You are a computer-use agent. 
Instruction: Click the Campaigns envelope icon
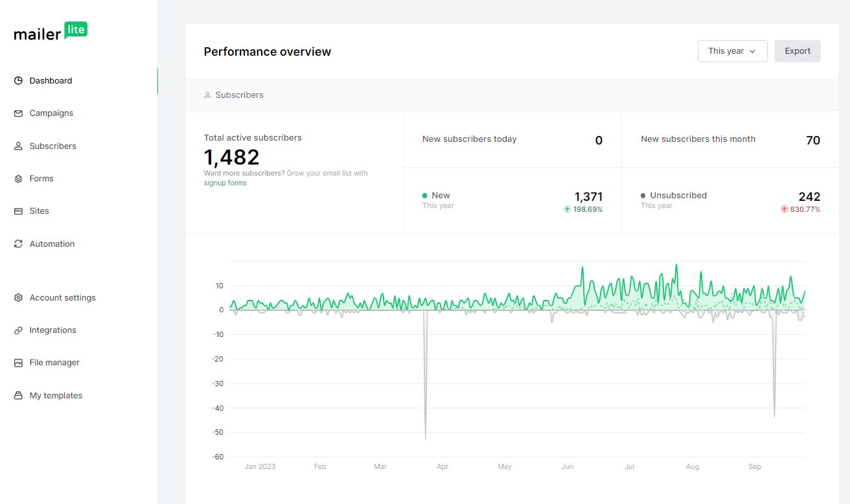coord(18,113)
